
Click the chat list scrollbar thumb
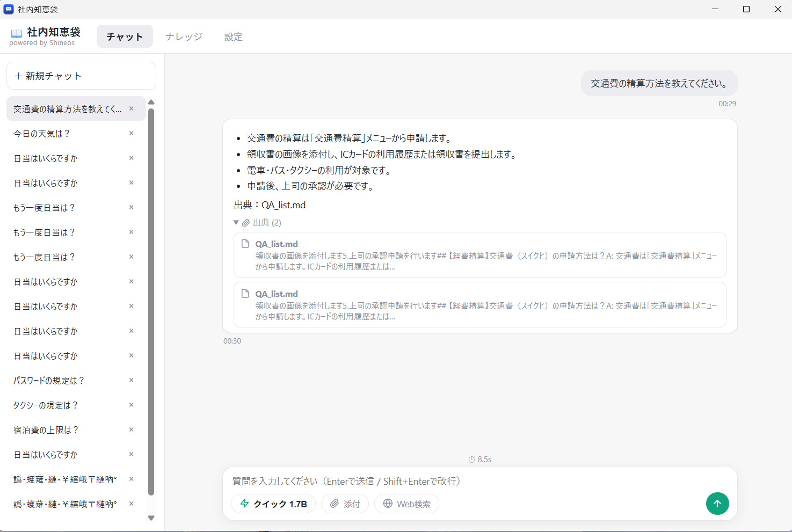(151, 302)
